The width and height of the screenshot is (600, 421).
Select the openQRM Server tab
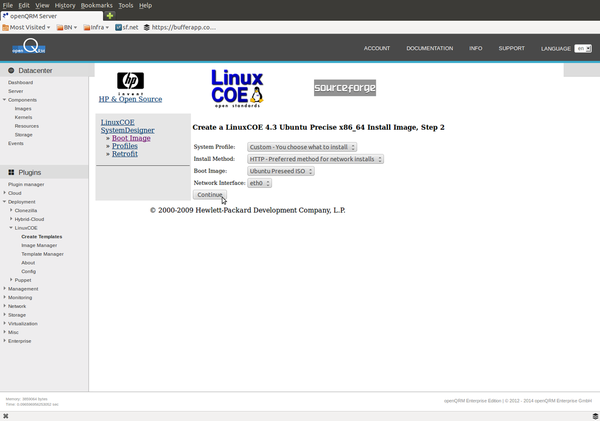(x=52, y=16)
